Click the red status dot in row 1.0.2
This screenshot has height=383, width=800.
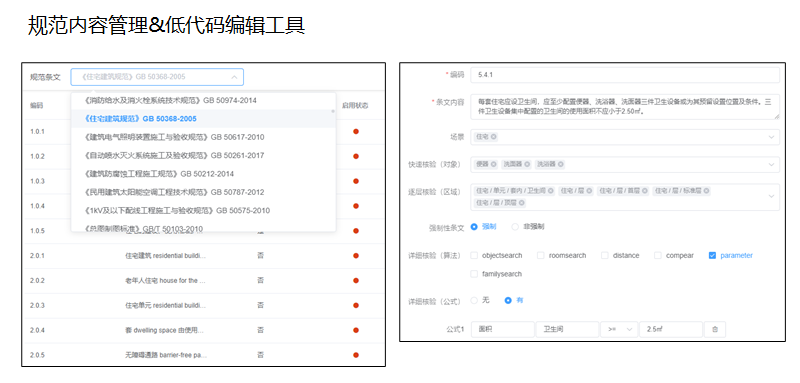pyautogui.click(x=356, y=156)
